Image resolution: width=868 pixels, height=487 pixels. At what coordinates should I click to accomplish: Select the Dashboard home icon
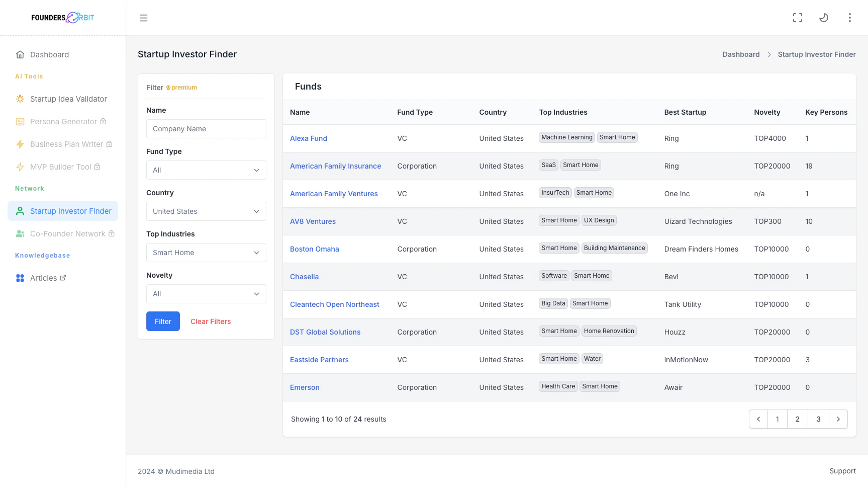20,54
